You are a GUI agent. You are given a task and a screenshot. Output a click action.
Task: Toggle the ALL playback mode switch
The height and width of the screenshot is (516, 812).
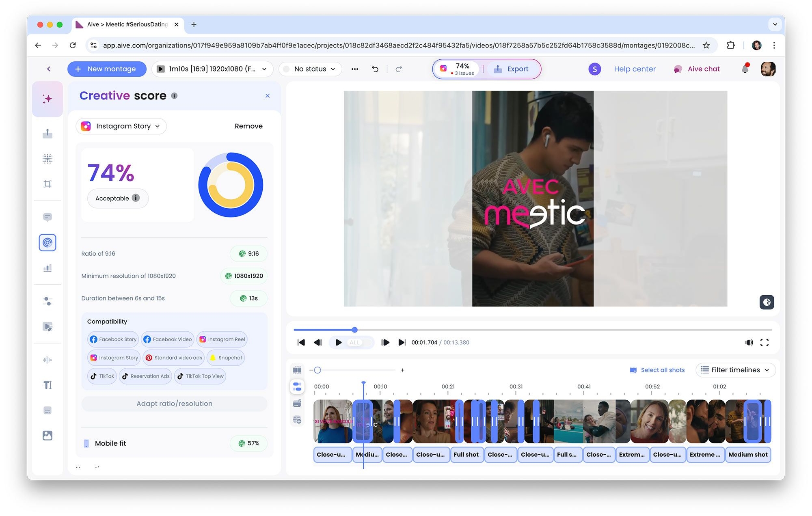point(359,342)
